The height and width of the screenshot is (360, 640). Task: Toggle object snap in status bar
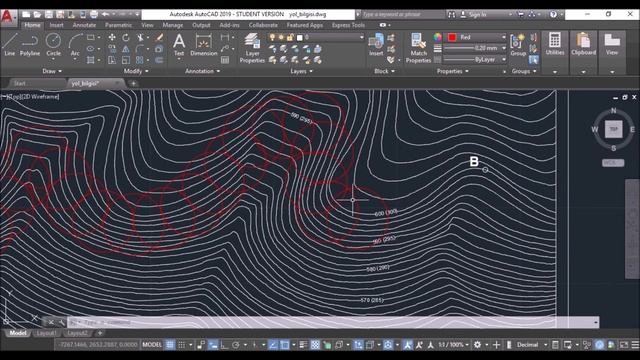(284, 345)
